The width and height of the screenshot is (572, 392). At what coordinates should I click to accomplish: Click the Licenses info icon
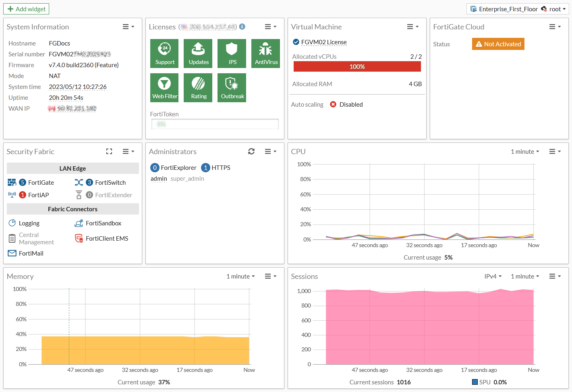click(242, 27)
